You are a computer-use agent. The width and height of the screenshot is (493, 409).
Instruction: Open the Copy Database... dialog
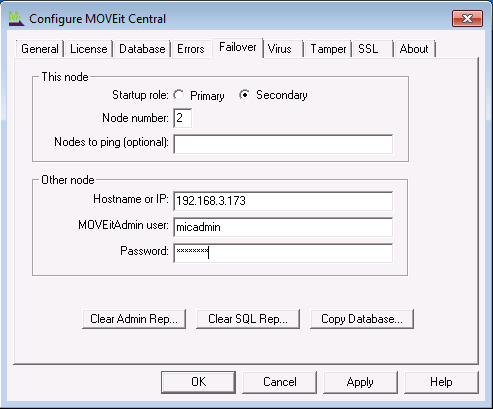tap(362, 319)
